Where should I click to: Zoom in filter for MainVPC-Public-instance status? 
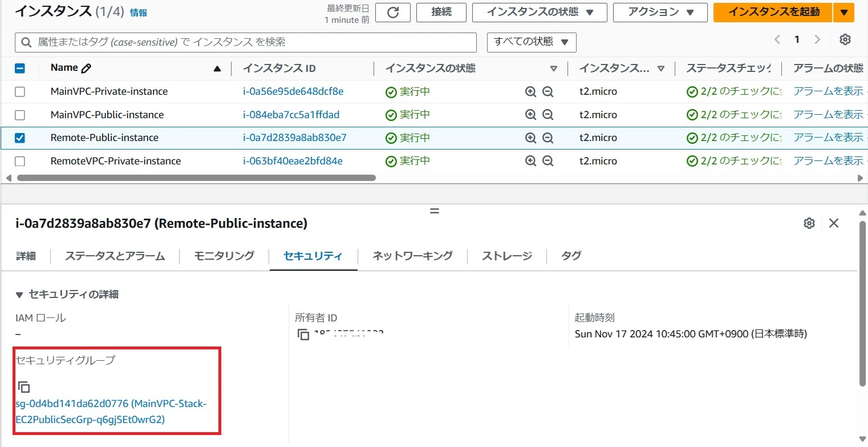(530, 115)
